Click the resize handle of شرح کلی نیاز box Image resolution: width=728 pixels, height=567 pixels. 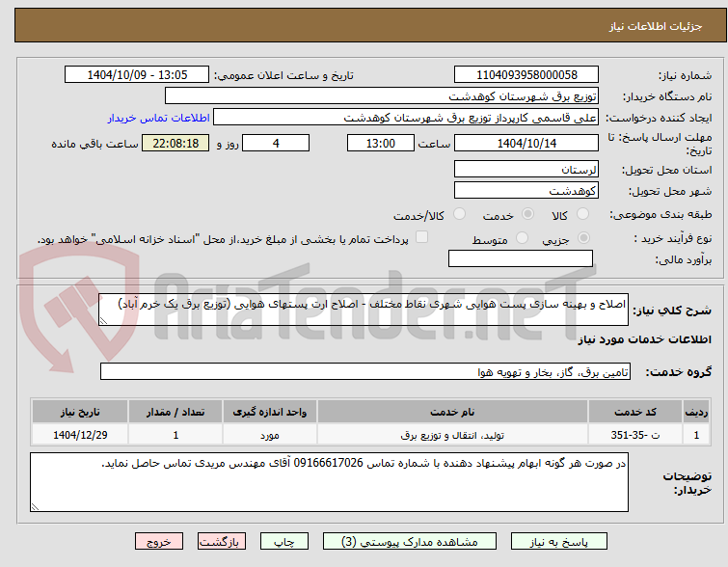tap(103, 320)
